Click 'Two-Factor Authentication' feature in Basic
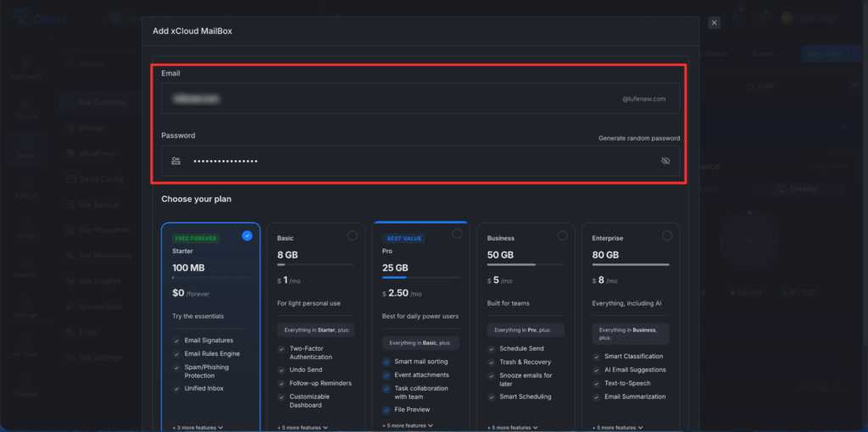 310,353
